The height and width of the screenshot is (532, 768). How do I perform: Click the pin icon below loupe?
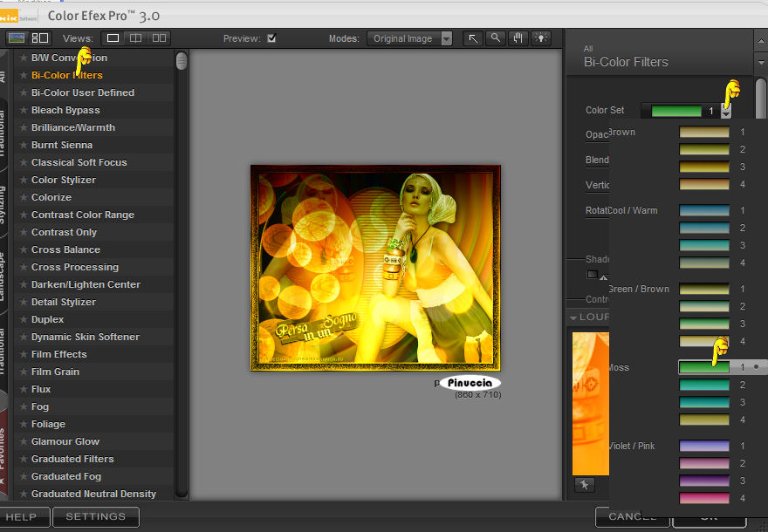pos(584,484)
